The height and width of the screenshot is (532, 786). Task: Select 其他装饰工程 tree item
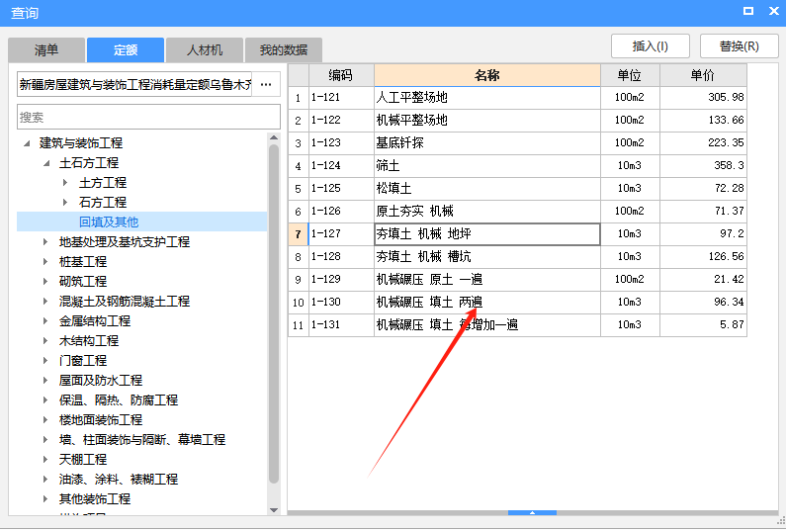pos(95,499)
